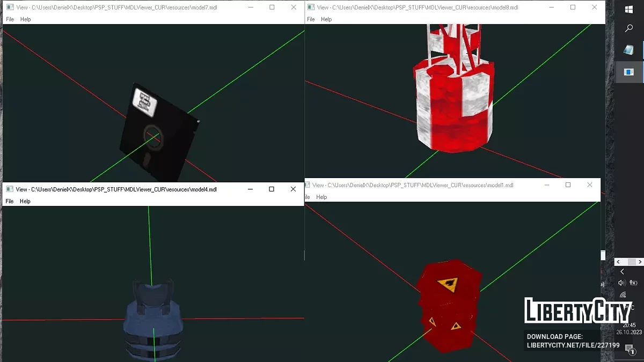This screenshot has width=644, height=362.
Task: Open File menu in model7.mdl window
Action: point(10,19)
